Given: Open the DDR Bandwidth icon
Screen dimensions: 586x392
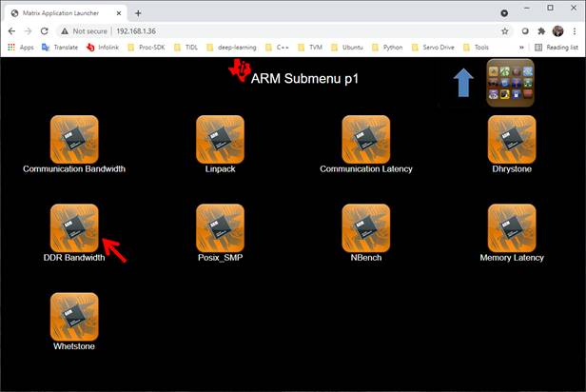Looking at the screenshot, I should point(74,227).
